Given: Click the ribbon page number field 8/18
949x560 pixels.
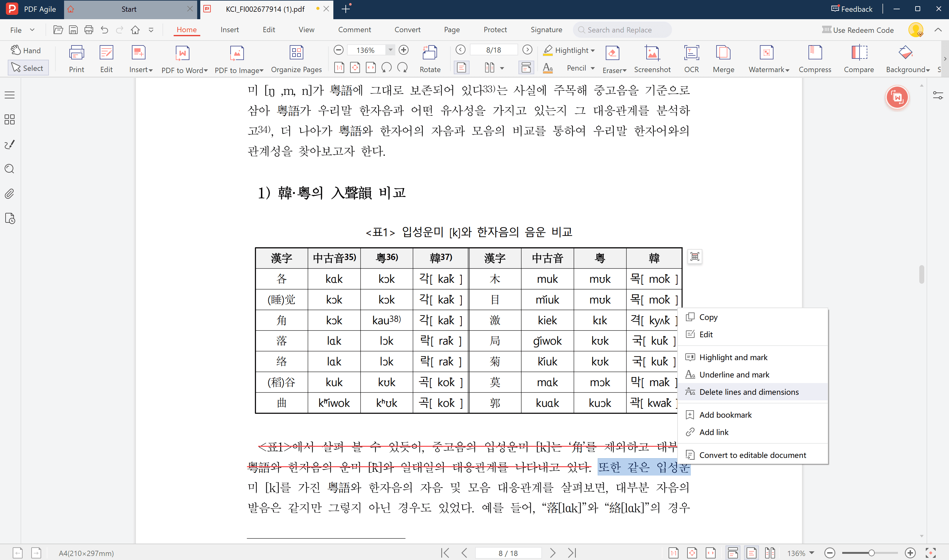Looking at the screenshot, I should [493, 50].
